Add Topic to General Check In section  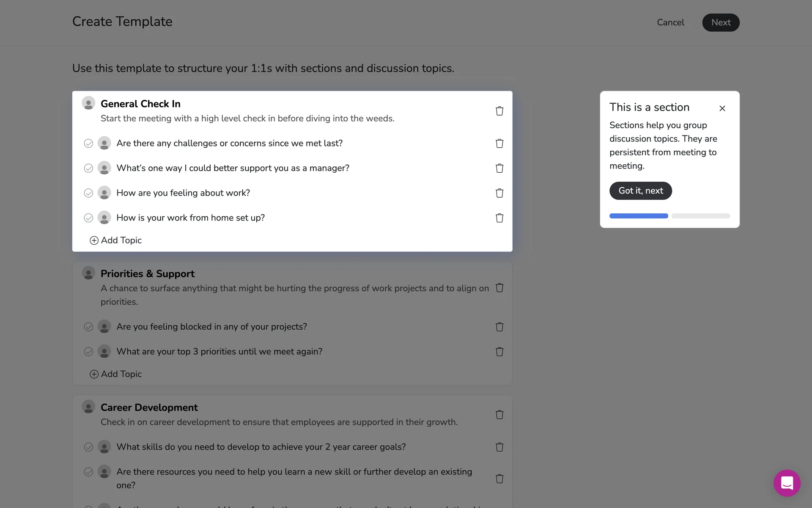[116, 240]
